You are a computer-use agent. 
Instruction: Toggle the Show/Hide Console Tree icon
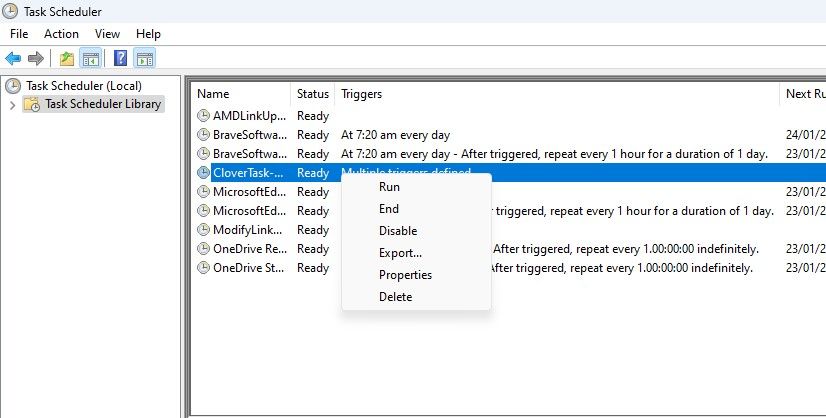point(91,58)
